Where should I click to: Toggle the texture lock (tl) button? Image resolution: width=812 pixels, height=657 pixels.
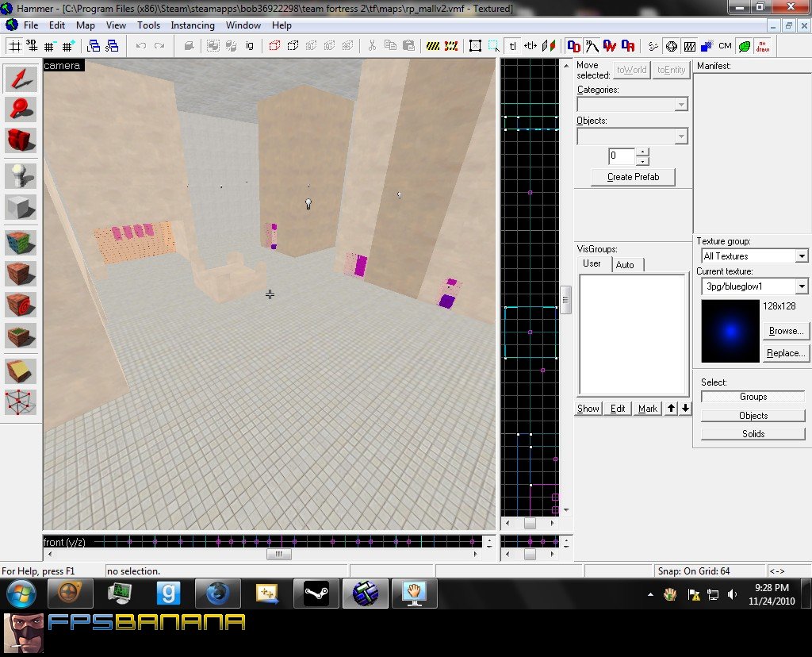[x=512, y=46]
